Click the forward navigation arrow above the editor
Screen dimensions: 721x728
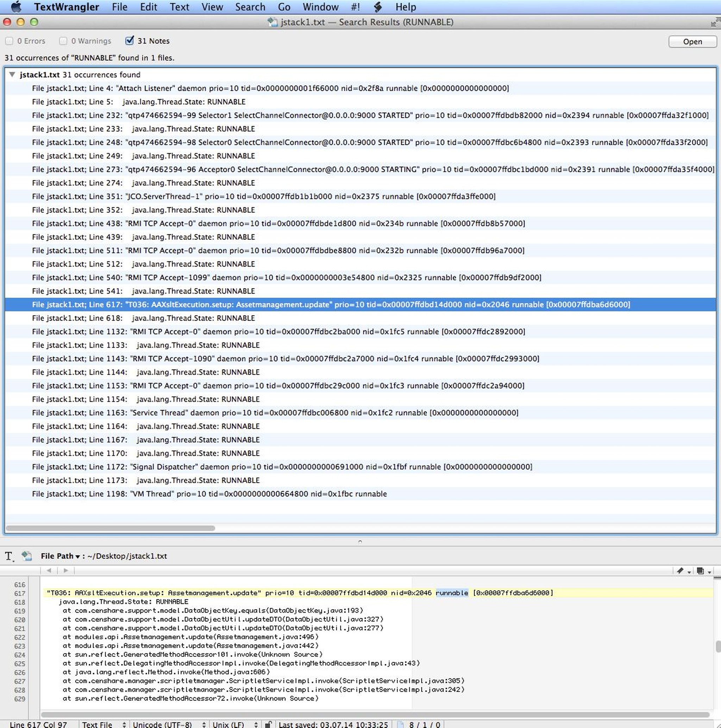click(x=66, y=571)
